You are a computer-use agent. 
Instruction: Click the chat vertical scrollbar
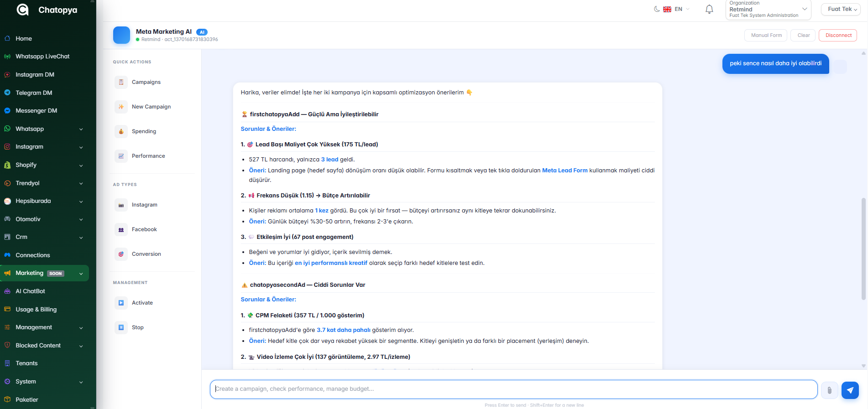point(863,249)
